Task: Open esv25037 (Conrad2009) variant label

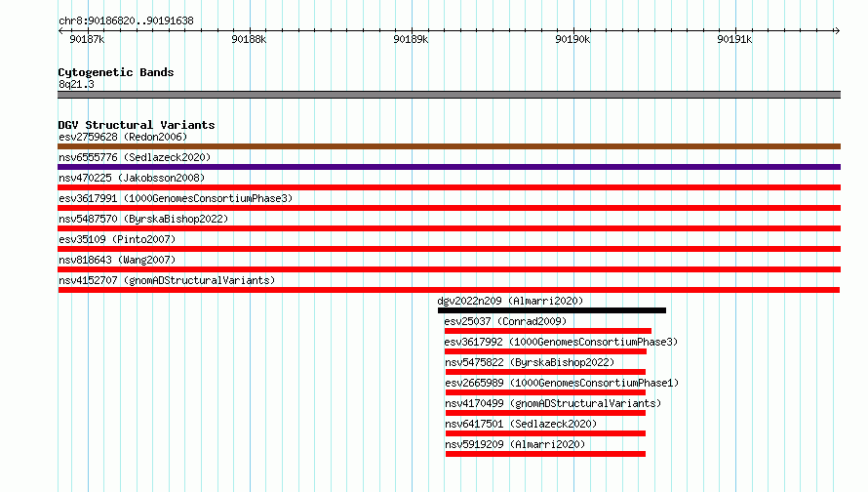Action: coord(505,321)
